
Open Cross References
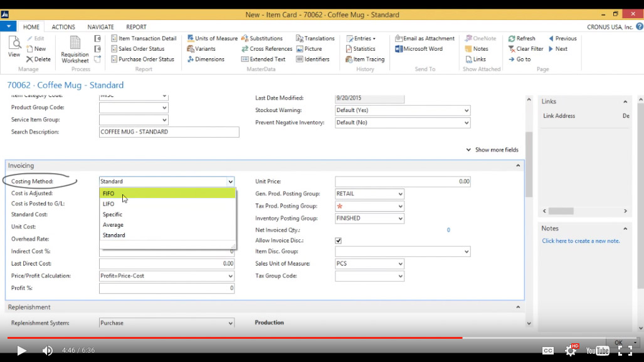[x=267, y=49]
